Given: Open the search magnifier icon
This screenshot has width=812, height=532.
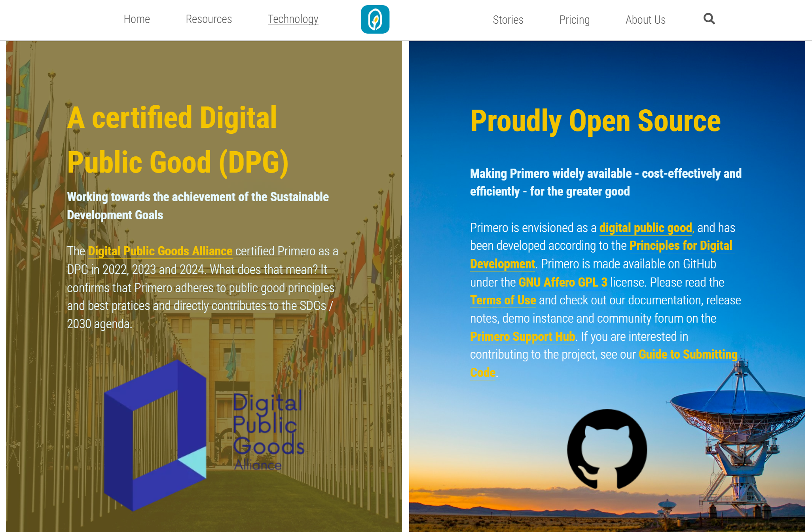Looking at the screenshot, I should point(709,19).
